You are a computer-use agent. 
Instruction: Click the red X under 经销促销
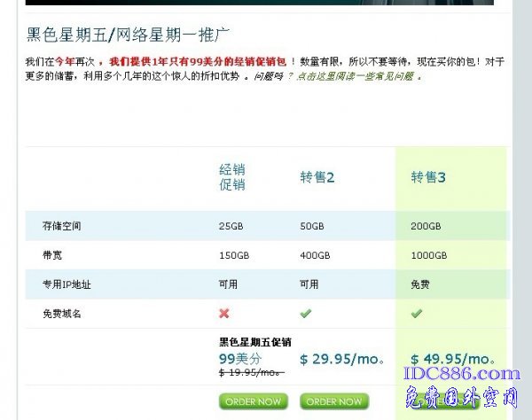[224, 314]
